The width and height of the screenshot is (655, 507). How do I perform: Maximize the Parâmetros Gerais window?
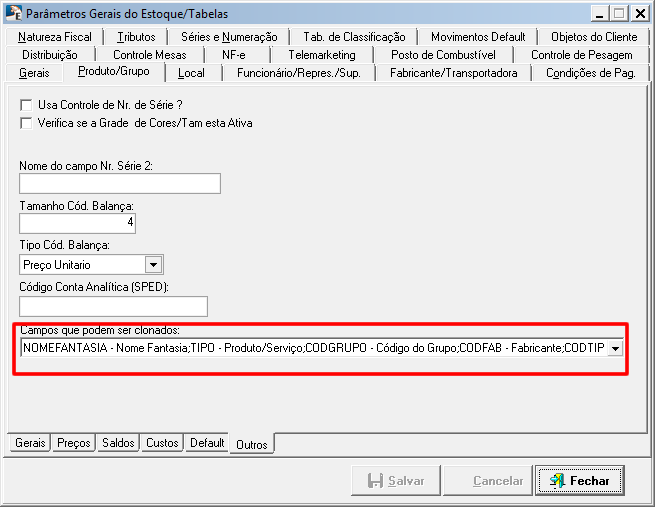619,13
